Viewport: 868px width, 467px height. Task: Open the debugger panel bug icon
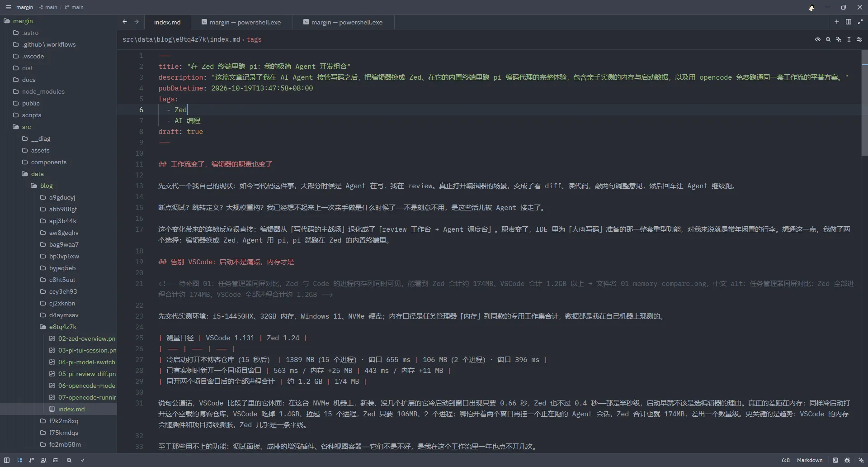click(x=847, y=460)
